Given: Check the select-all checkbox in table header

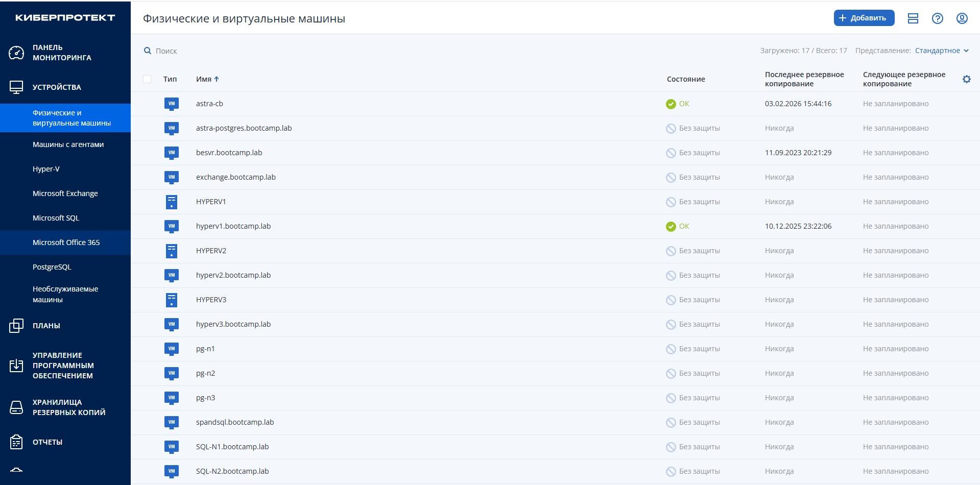Looking at the screenshot, I should (147, 79).
